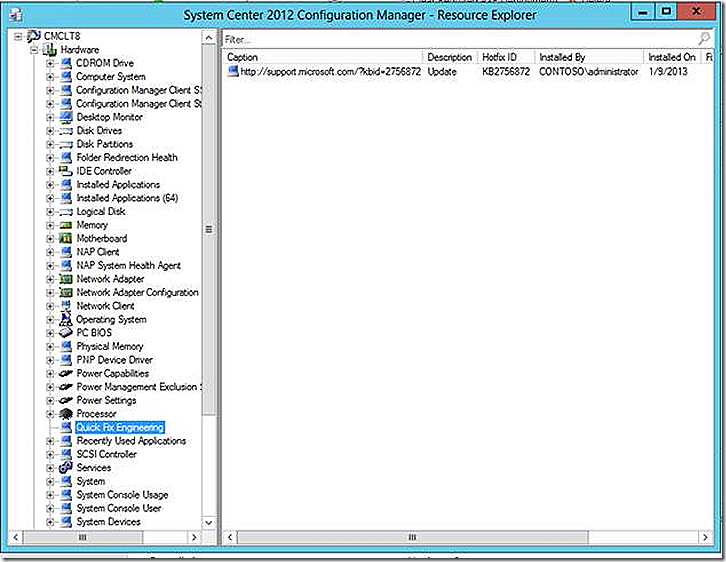
Task: Click the Operating System icon
Action: pyautogui.click(x=66, y=319)
